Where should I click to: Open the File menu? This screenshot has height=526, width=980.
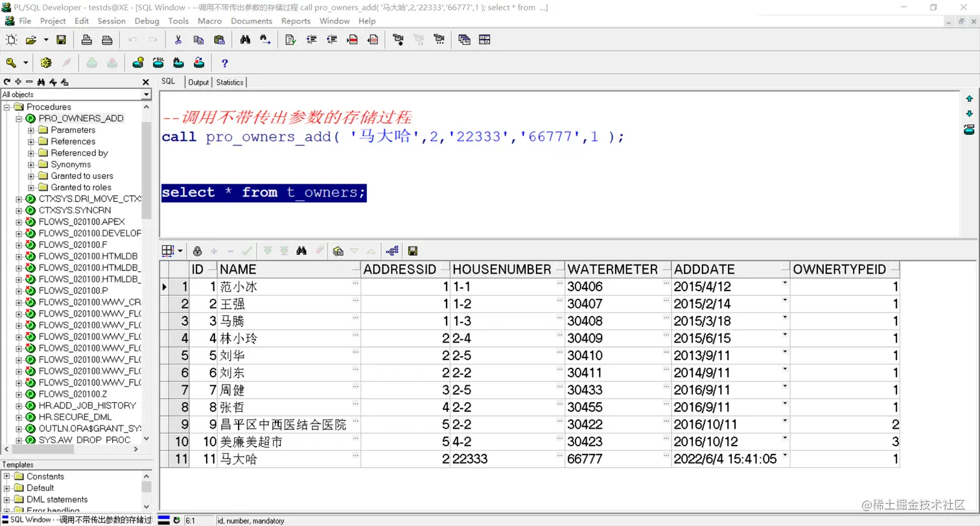click(x=25, y=21)
